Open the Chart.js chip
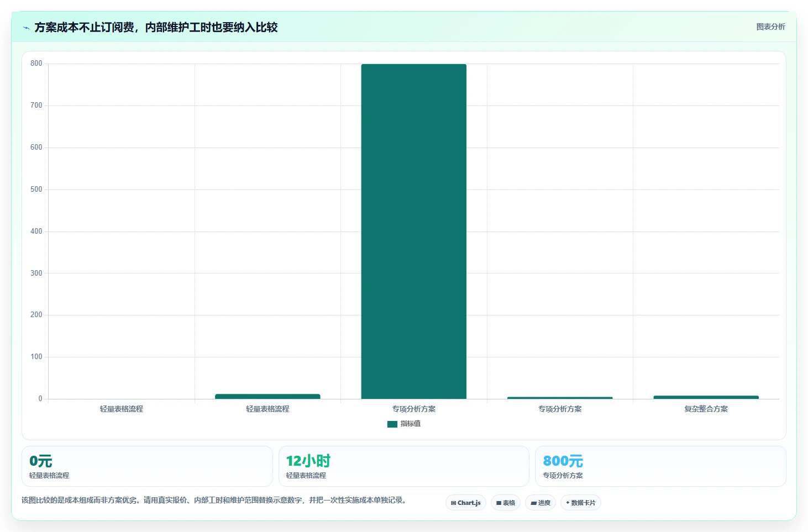The height and width of the screenshot is (532, 808). pos(465,503)
